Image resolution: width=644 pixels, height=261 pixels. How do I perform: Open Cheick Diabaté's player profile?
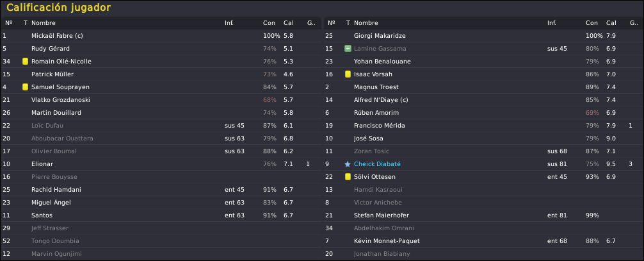377,164
